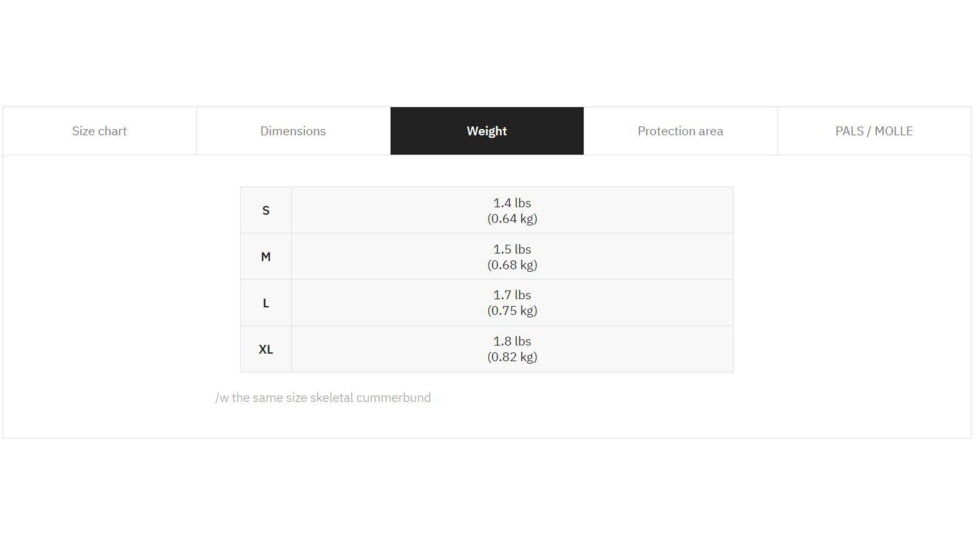Viewport: 978px width, 550px height.
Task: Click the M size row label
Action: (266, 257)
